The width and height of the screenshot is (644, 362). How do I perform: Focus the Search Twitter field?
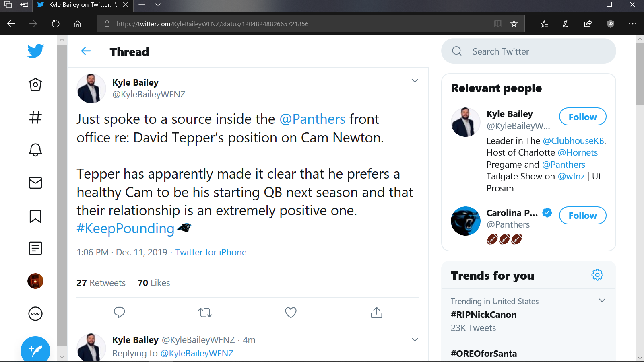[x=528, y=51]
